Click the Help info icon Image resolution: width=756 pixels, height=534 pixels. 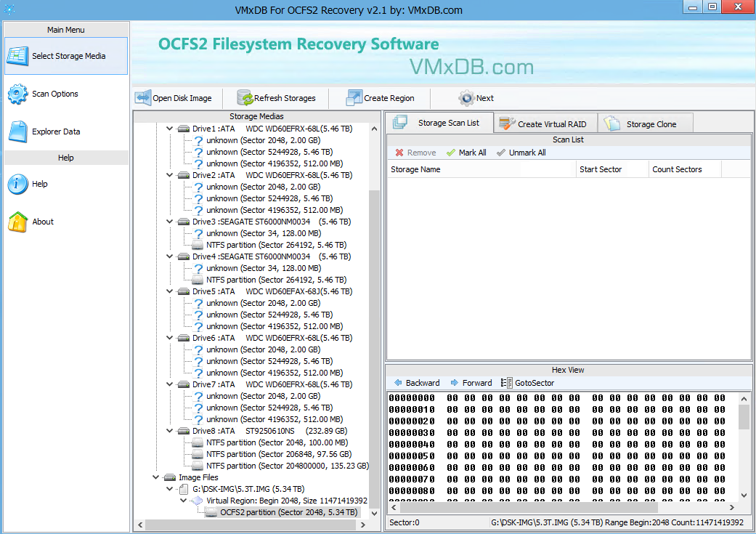17,184
